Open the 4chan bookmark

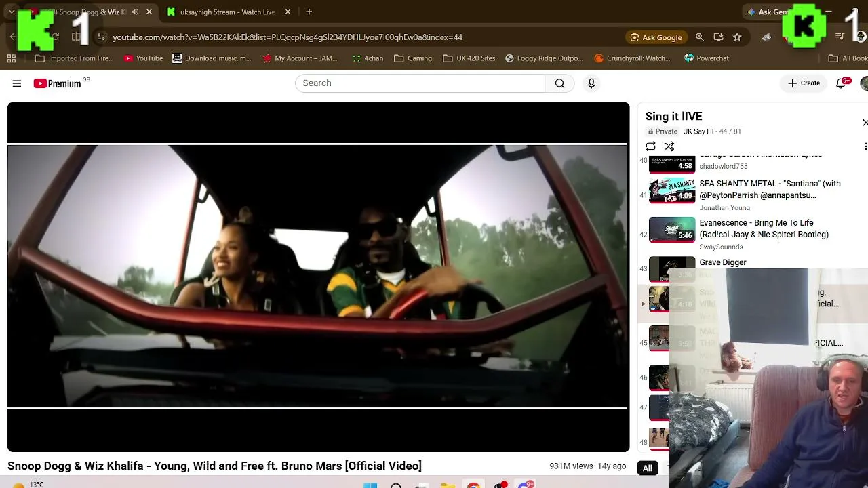368,58
